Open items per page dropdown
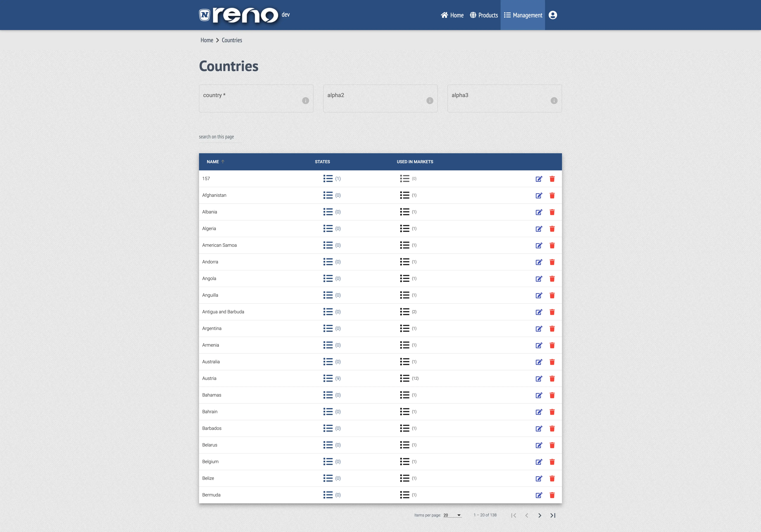The width and height of the screenshot is (761, 532). pos(452,515)
